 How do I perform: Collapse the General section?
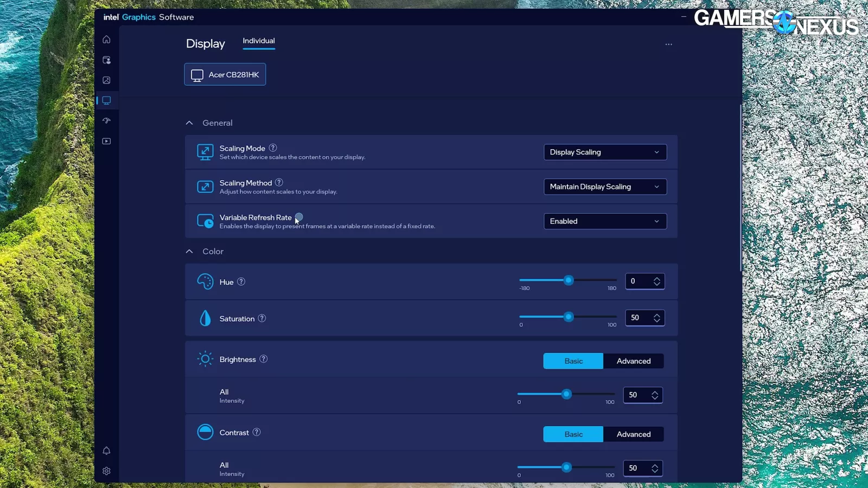[189, 123]
